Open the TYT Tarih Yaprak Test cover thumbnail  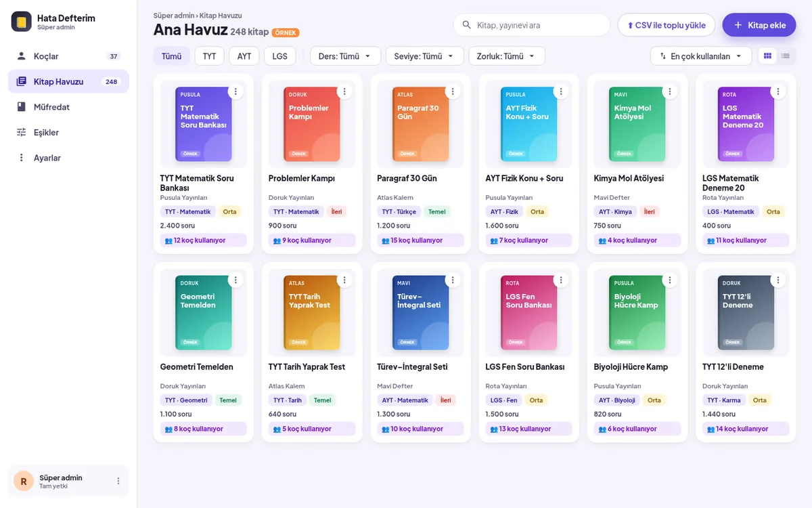pos(312,313)
